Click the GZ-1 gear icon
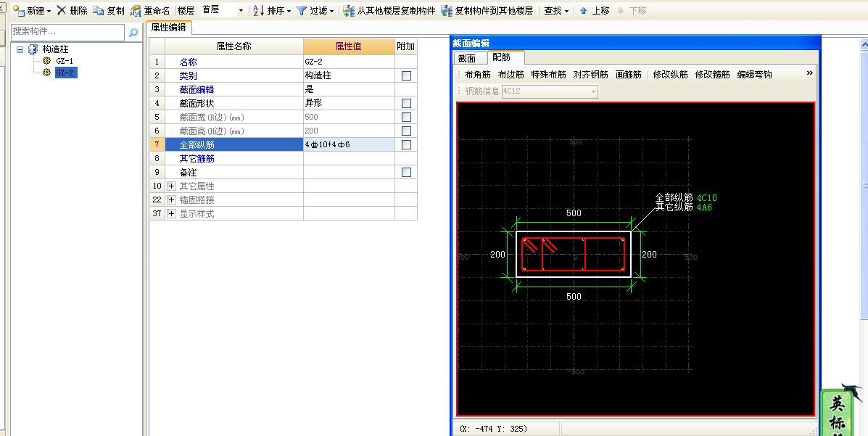Image resolution: width=868 pixels, height=436 pixels. click(x=46, y=61)
